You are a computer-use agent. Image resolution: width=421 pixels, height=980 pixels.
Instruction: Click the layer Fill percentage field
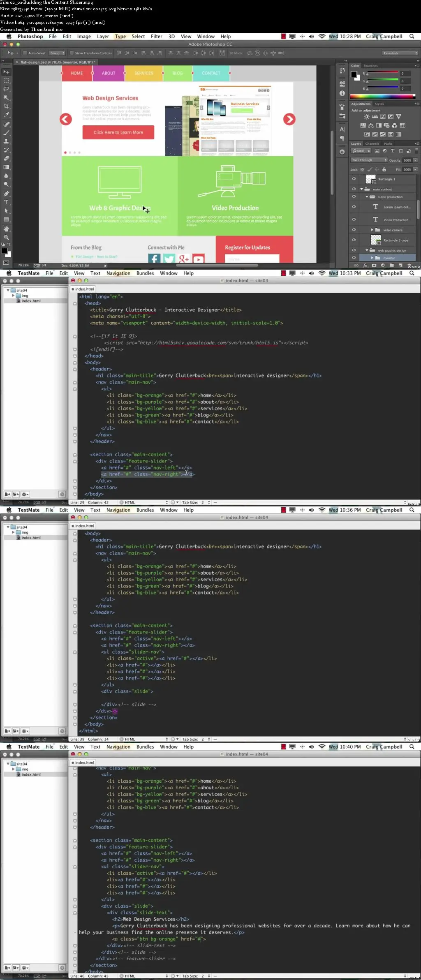pyautogui.click(x=407, y=169)
